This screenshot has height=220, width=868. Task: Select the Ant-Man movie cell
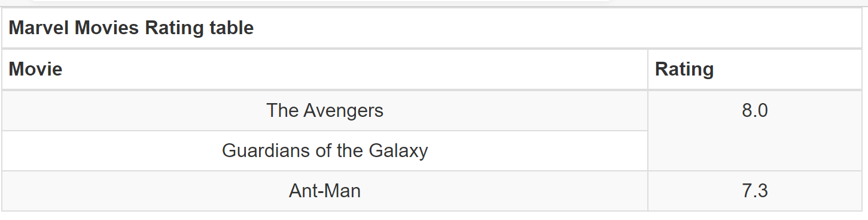[325, 191]
